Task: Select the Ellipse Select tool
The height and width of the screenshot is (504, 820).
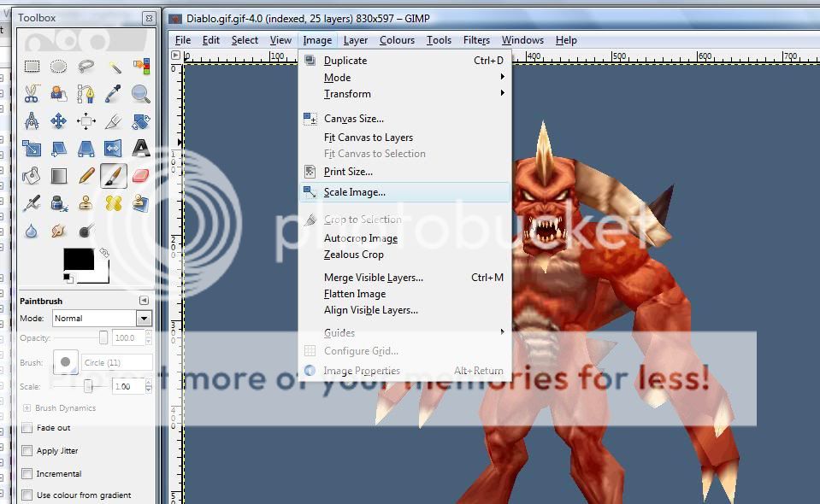Action: coord(58,67)
